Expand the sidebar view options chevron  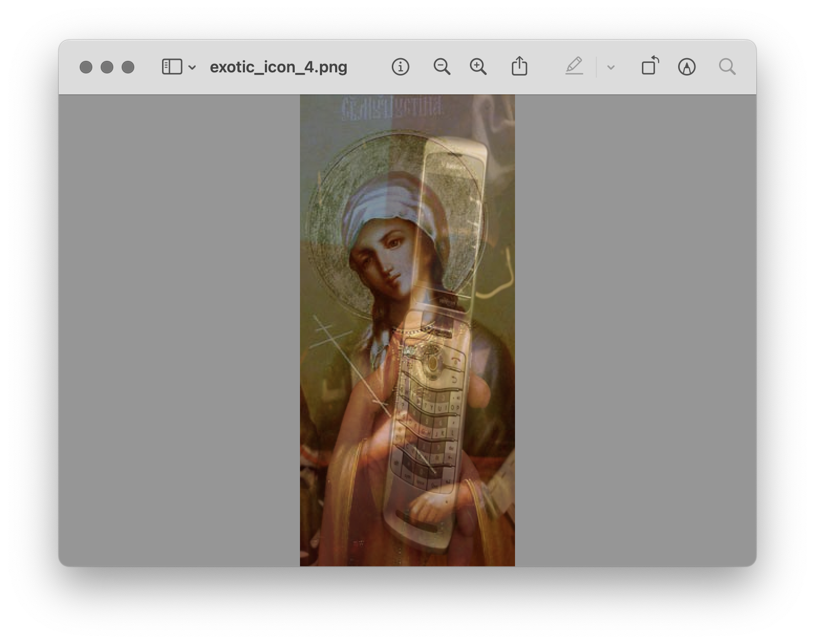(192, 67)
